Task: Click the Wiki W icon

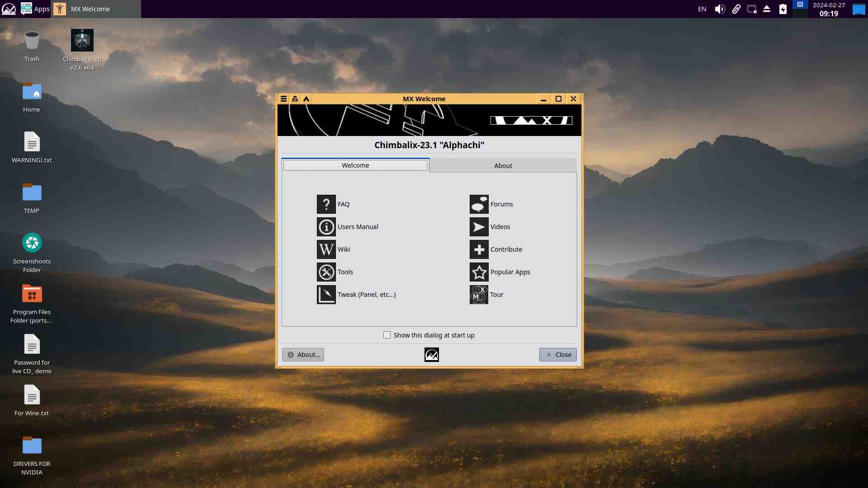Action: (x=326, y=249)
